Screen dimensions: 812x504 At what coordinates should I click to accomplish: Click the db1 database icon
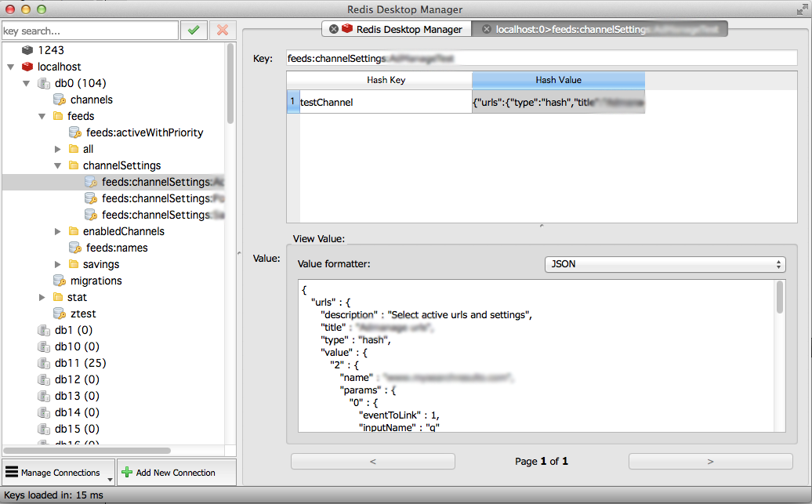pos(44,331)
